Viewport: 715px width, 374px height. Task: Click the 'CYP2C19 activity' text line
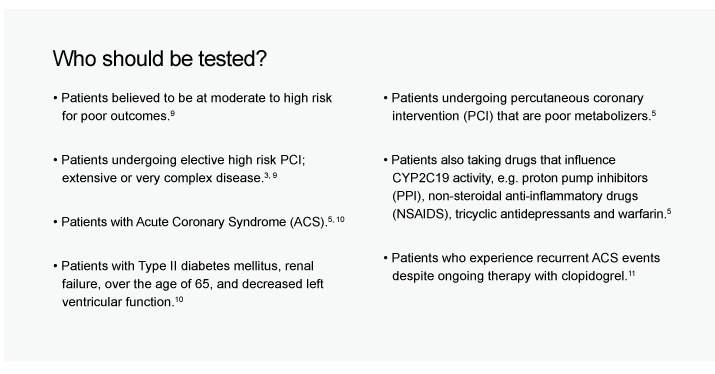[x=520, y=178]
